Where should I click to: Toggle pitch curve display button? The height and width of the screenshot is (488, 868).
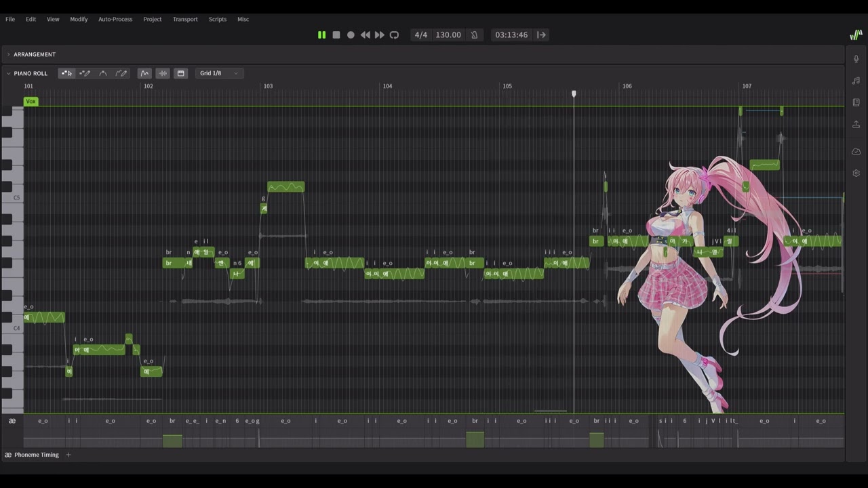[x=144, y=73]
